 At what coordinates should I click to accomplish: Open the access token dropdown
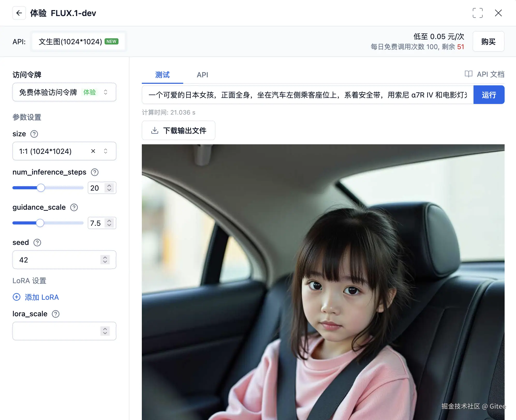[64, 92]
